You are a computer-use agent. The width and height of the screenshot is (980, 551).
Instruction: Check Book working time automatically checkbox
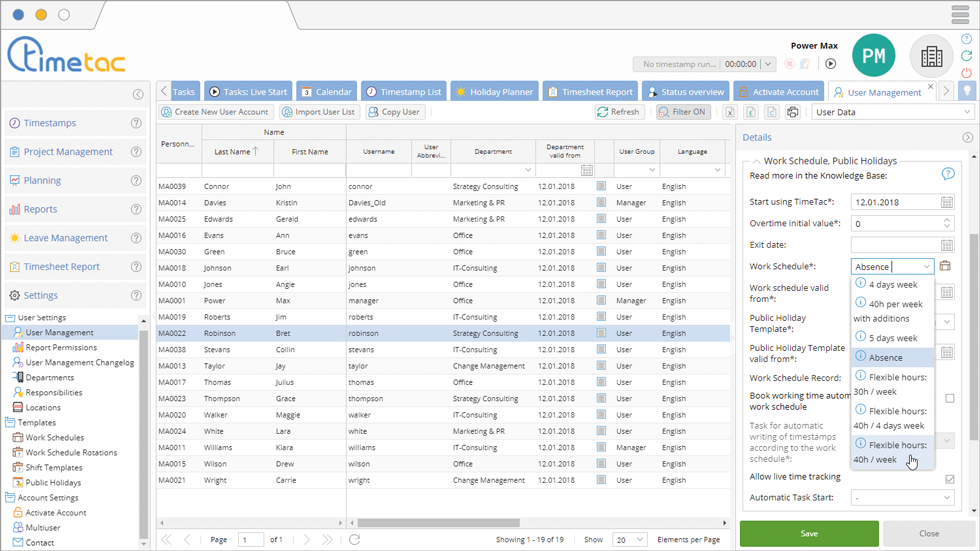click(x=949, y=398)
